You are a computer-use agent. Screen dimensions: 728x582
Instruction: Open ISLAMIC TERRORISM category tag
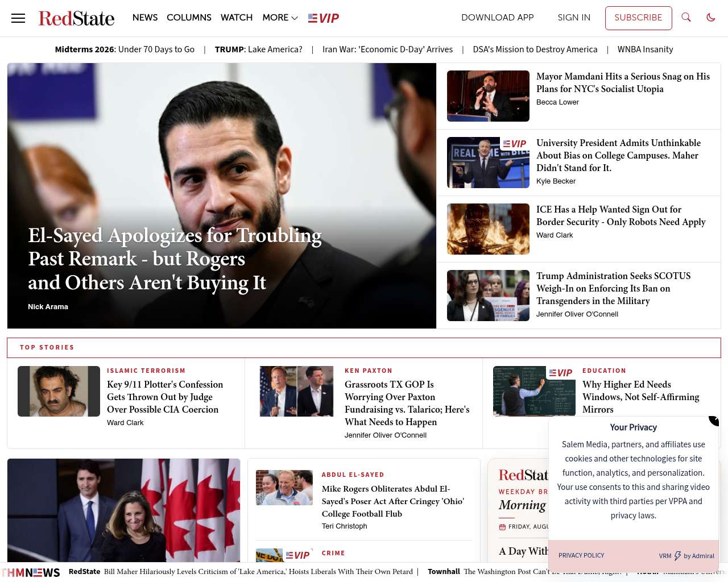coord(146,371)
